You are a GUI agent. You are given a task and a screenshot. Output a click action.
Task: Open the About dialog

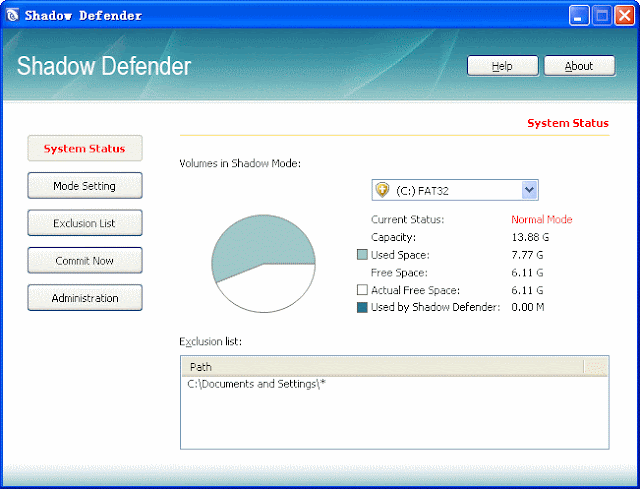tap(579, 66)
